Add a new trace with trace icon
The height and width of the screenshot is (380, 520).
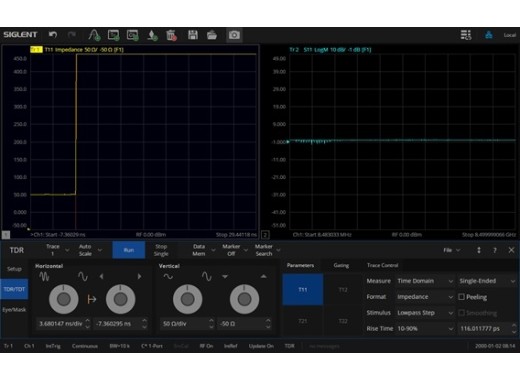point(94,35)
